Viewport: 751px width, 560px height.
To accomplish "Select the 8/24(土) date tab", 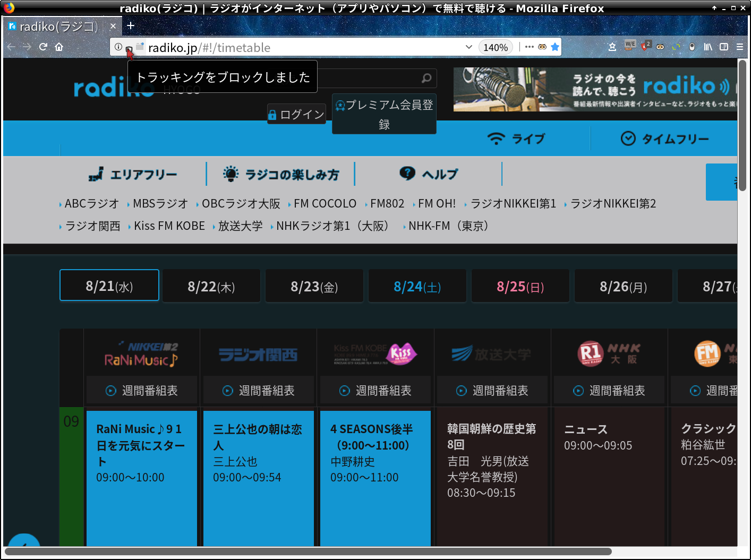I will (417, 286).
